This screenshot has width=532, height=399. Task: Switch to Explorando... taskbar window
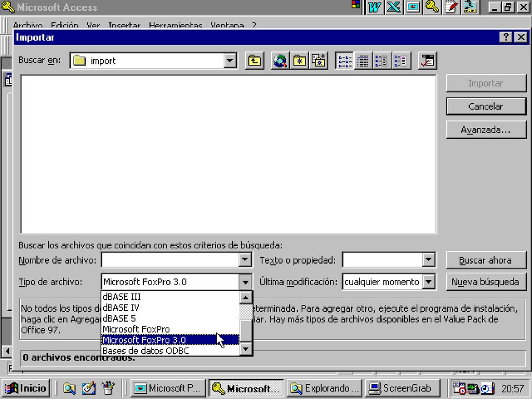tap(324, 388)
